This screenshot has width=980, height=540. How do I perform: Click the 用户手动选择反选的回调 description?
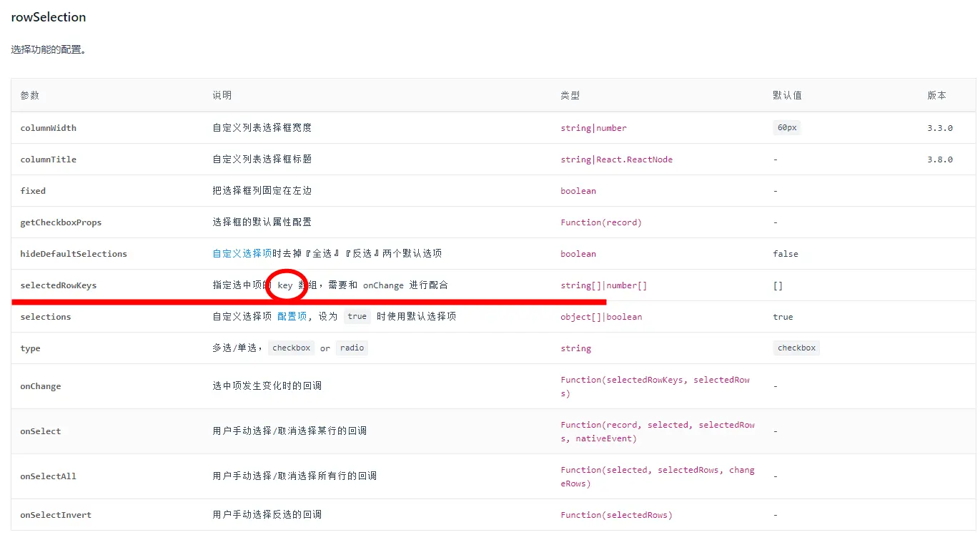tap(267, 514)
